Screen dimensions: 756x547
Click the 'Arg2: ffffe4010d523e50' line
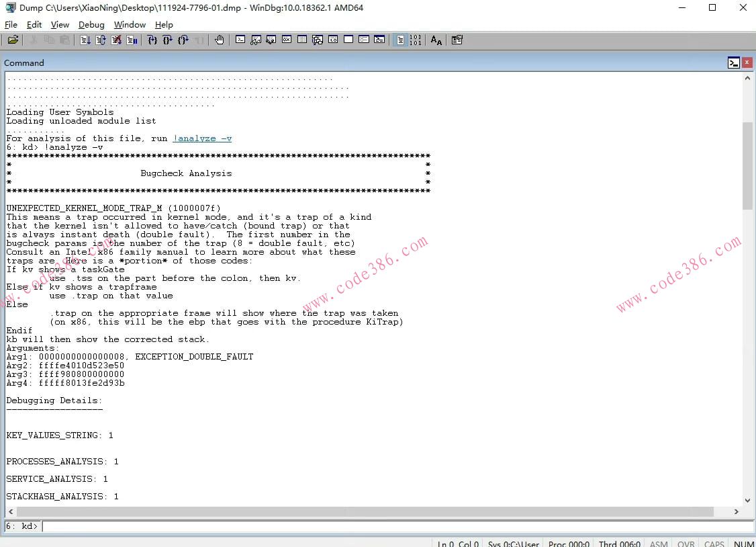[x=65, y=365]
